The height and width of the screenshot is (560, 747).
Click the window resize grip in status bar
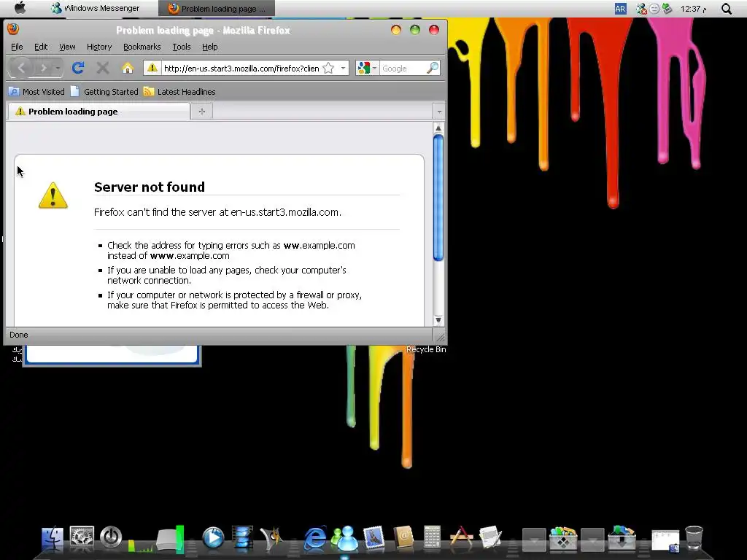pyautogui.click(x=440, y=337)
